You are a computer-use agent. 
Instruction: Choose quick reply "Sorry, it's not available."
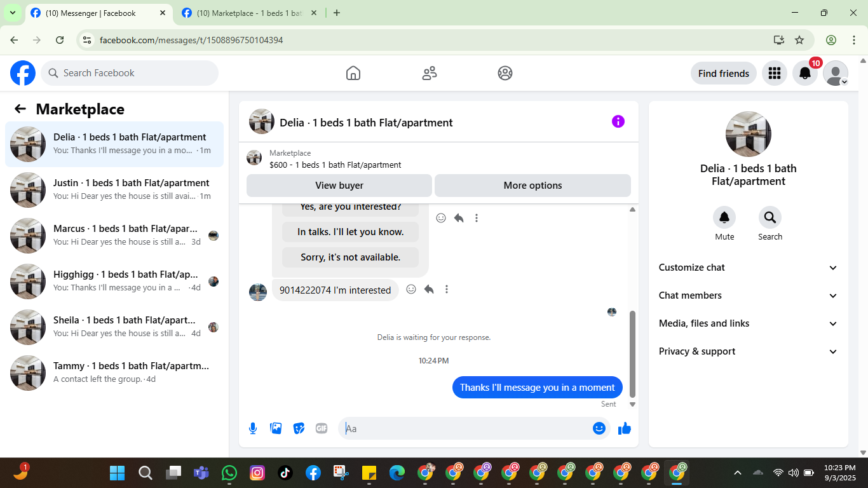pos(350,257)
